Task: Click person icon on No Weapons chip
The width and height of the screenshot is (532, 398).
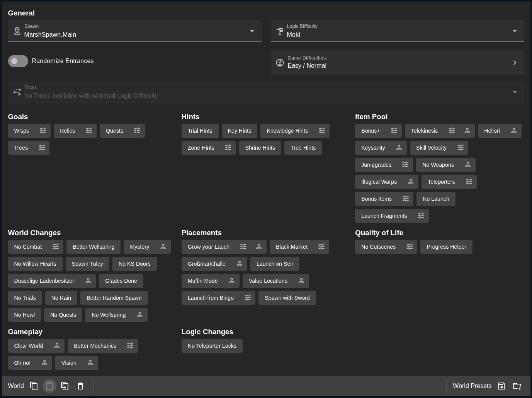Action: pyautogui.click(x=468, y=165)
